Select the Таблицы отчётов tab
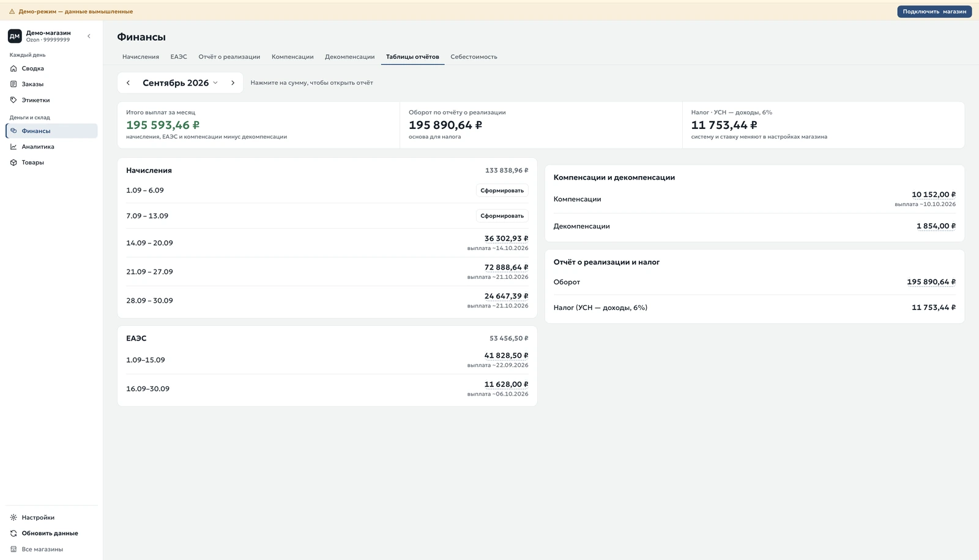 [x=412, y=57]
